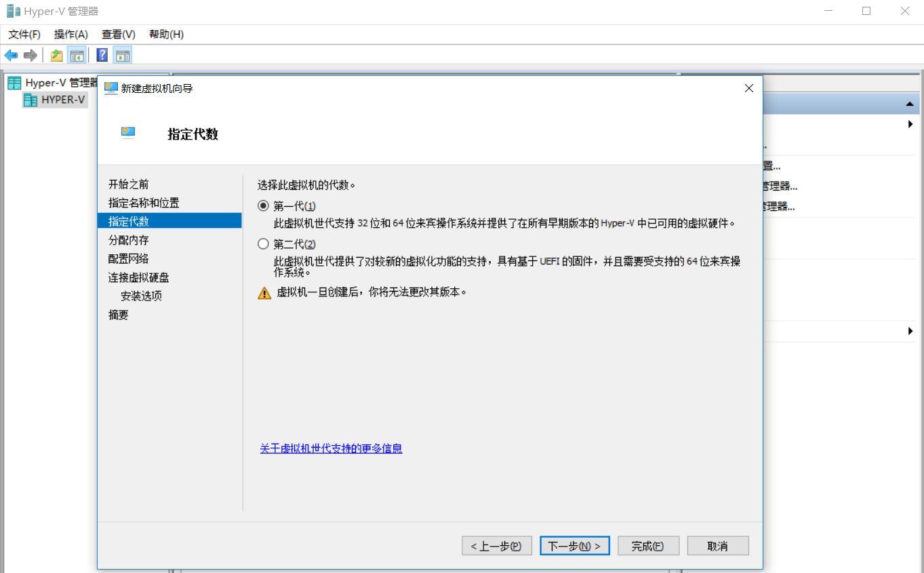Click the 选择此虚拟机的代数 instruction text
Viewport: 924px width, 573px height.
click(x=306, y=184)
